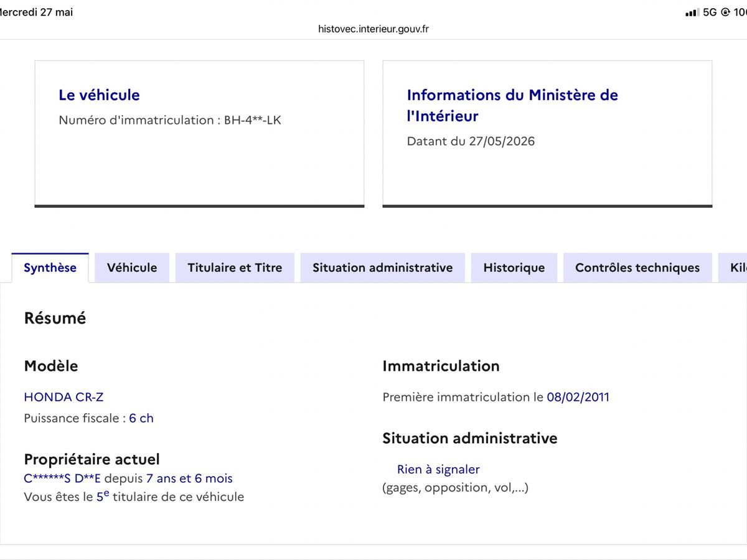Click the first registration date 08/02/2011

coord(578,397)
